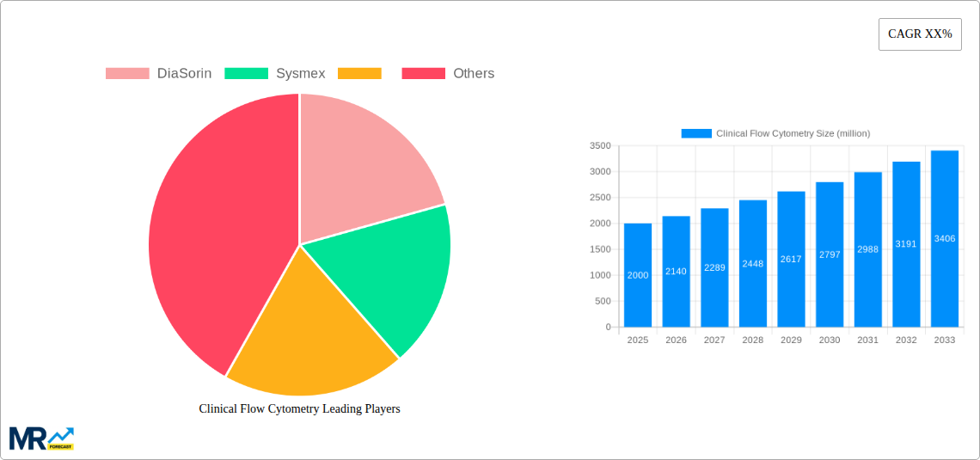Toggle the Others legend swatch
This screenshot has height=460, width=980.
coord(423,74)
